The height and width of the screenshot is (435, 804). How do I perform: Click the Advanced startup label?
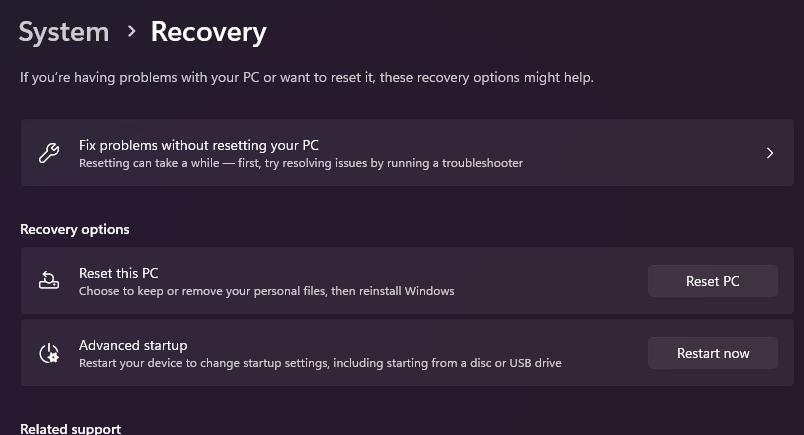point(133,345)
